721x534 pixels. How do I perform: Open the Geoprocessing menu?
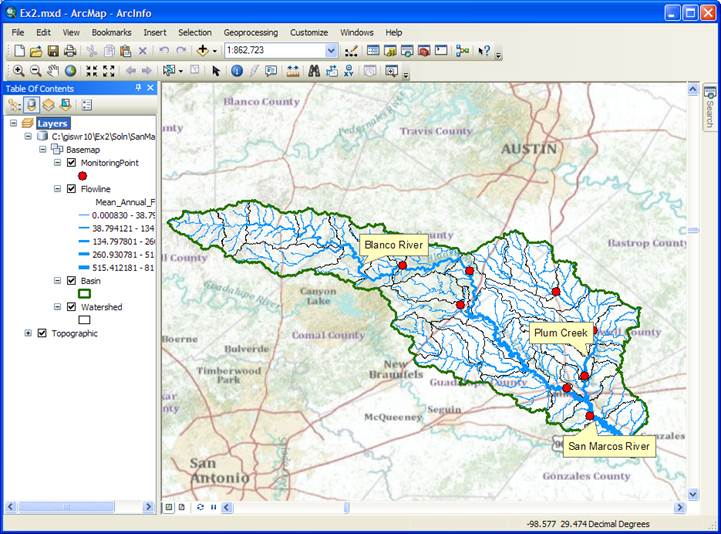251,32
